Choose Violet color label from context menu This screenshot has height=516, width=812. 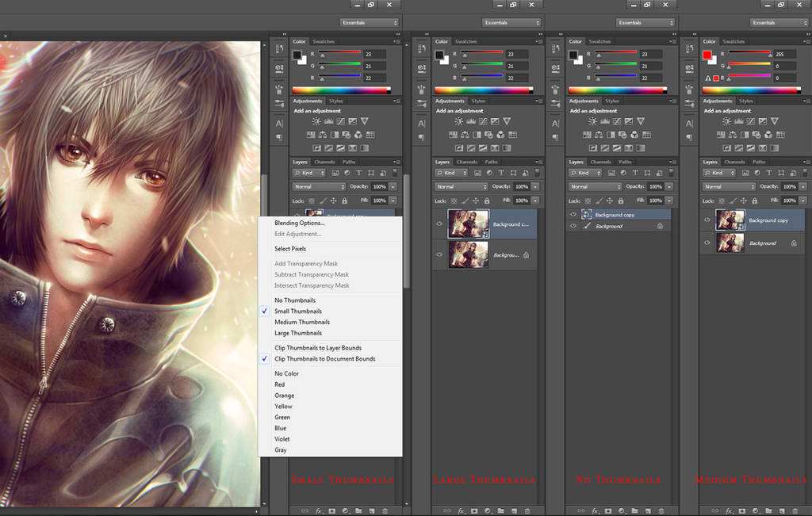(x=282, y=439)
